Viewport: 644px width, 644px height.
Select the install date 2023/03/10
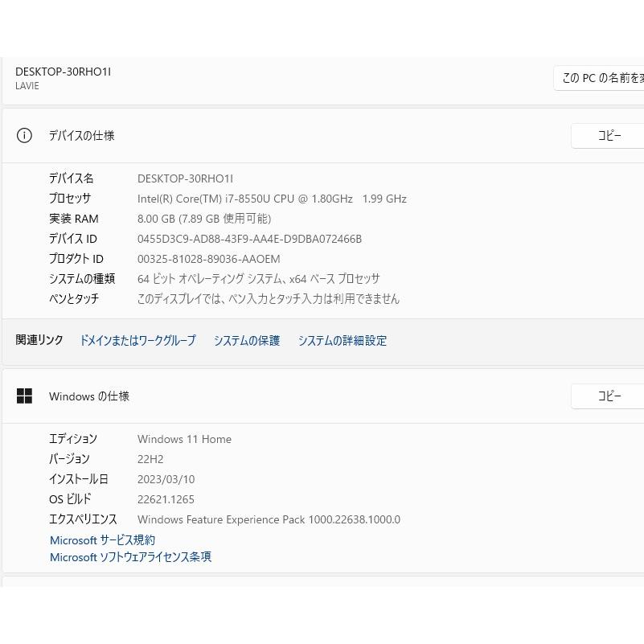pyautogui.click(x=166, y=479)
